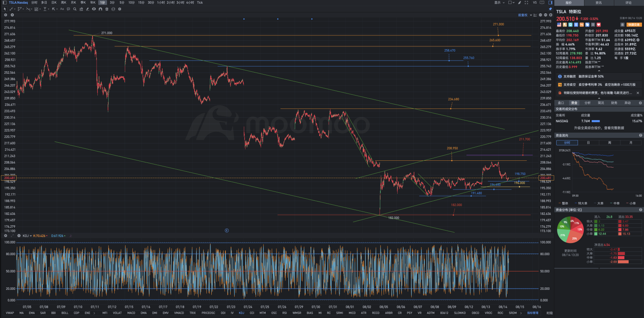Screen dimensions: 644x318
Task: Select the 月 monthly capital flow button
Action: tap(631, 143)
